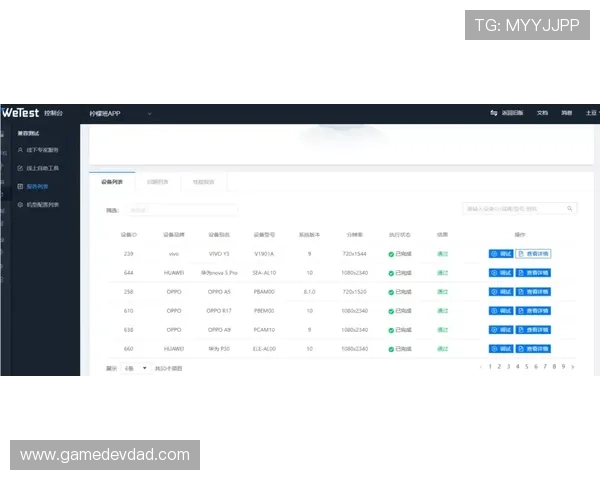Click device ID 239

(x=129, y=254)
